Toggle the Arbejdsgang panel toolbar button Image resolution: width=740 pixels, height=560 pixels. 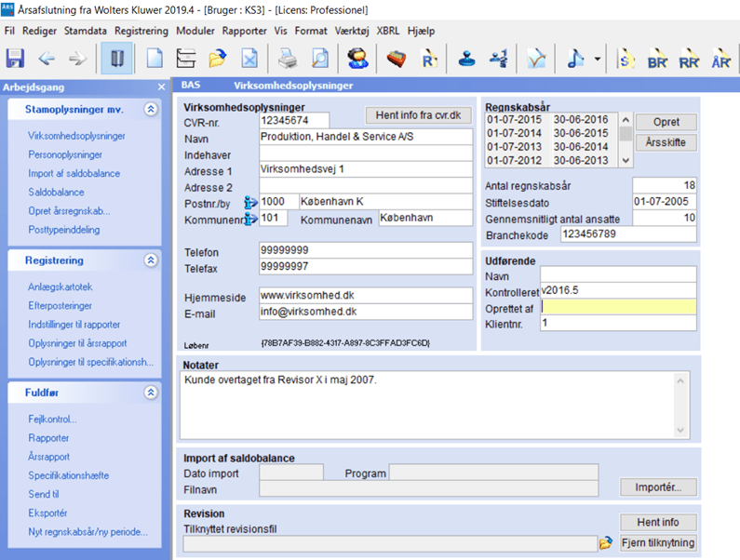tap(116, 58)
